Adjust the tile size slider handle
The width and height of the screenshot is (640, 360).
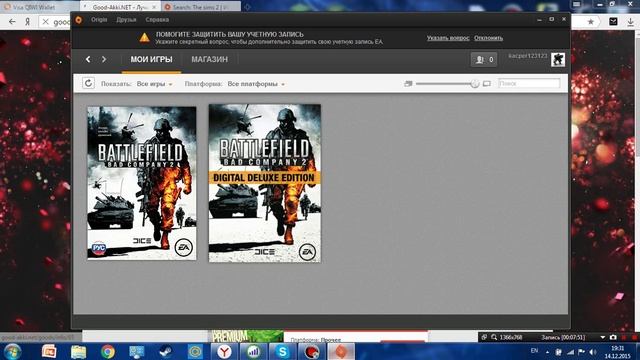[474, 84]
